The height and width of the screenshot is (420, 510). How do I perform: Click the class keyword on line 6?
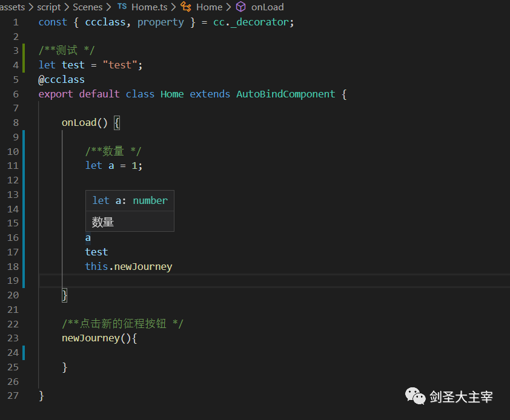pyautogui.click(x=140, y=94)
